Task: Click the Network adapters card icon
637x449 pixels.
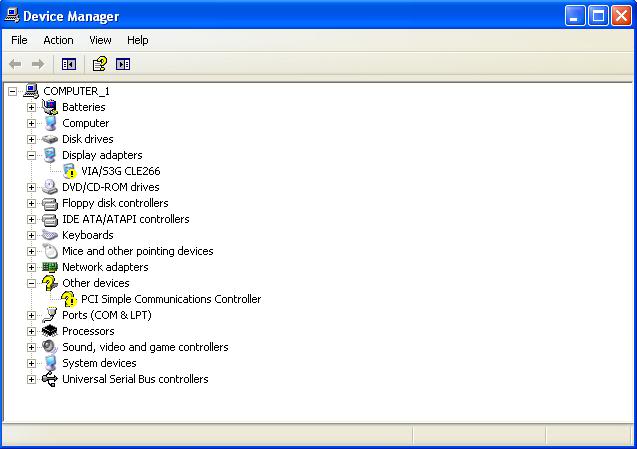Action: (x=50, y=267)
